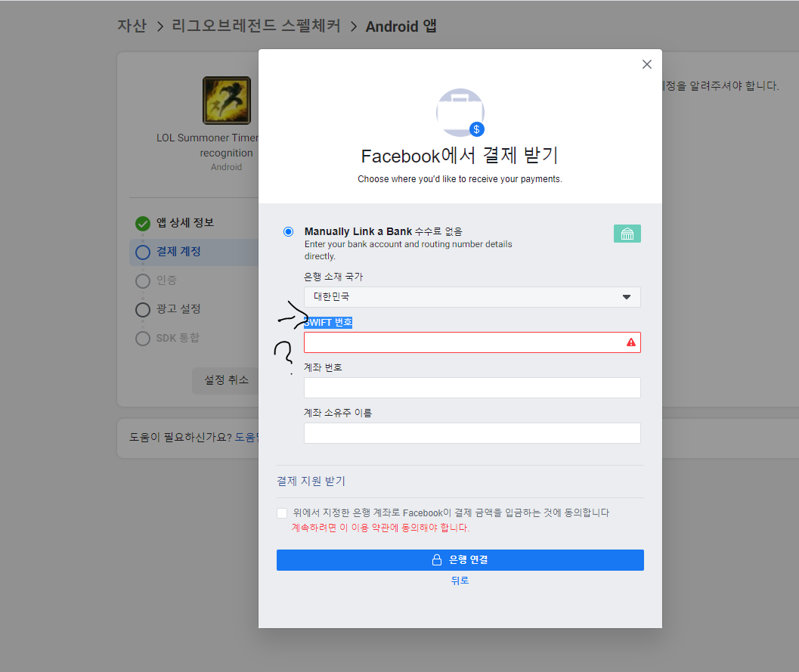Click the 계좌 번호 label
Image resolution: width=799 pixels, height=672 pixels.
pyautogui.click(x=323, y=367)
